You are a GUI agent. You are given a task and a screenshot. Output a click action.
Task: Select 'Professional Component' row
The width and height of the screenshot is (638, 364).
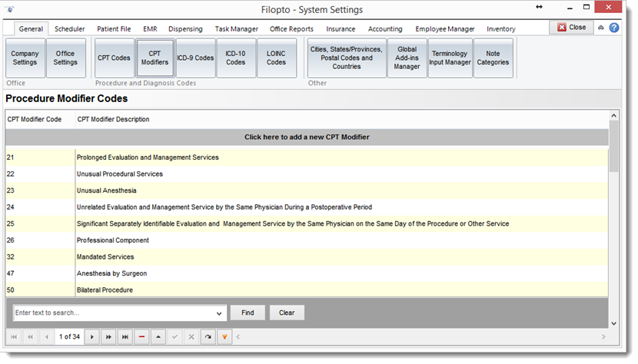coord(307,240)
